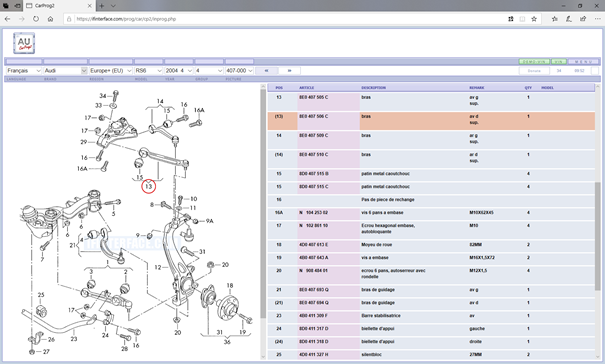Image resolution: width=605 pixels, height=364 pixels.
Task: Click diagram callout number 13
Action: coord(149,186)
